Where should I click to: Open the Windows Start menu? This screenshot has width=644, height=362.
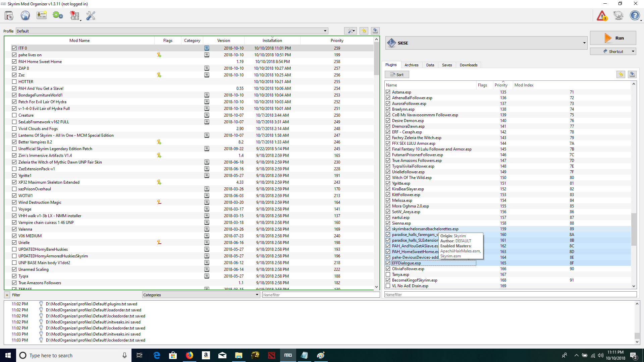8,355
